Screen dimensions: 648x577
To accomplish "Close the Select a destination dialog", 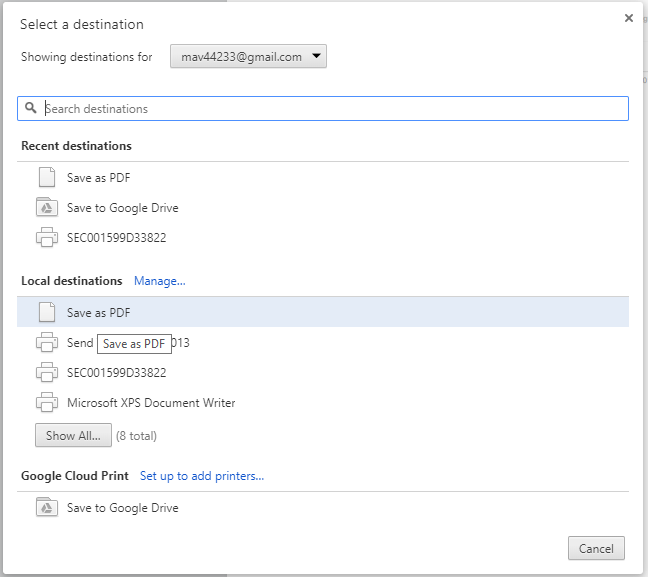I will (x=629, y=18).
